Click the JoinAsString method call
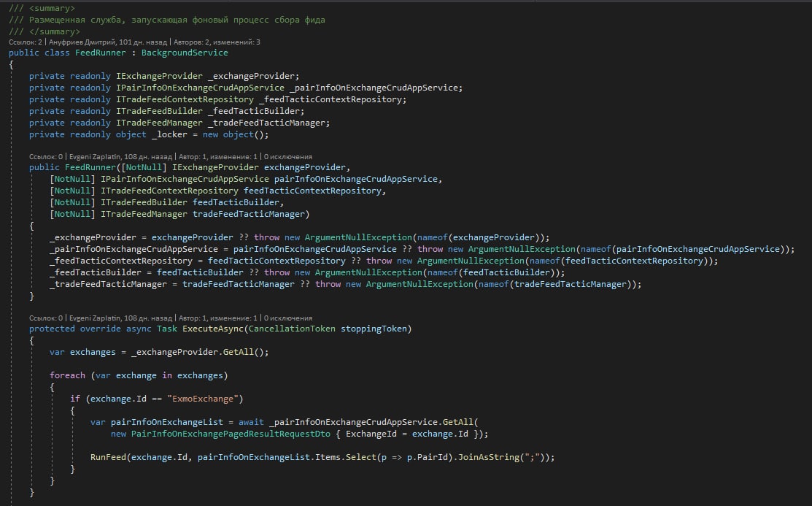The width and height of the screenshot is (812, 506). (x=488, y=457)
